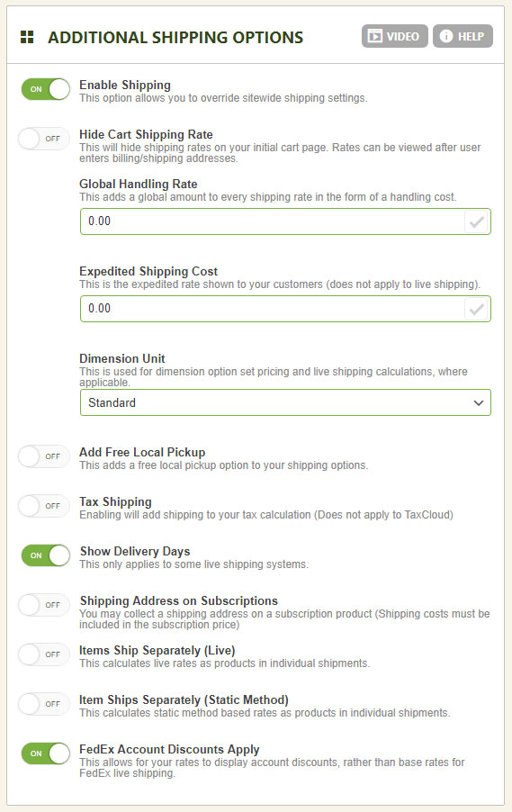The width and height of the screenshot is (512, 812).
Task: Turn off Show Delivery Days toggle
Action: pyautogui.click(x=46, y=555)
